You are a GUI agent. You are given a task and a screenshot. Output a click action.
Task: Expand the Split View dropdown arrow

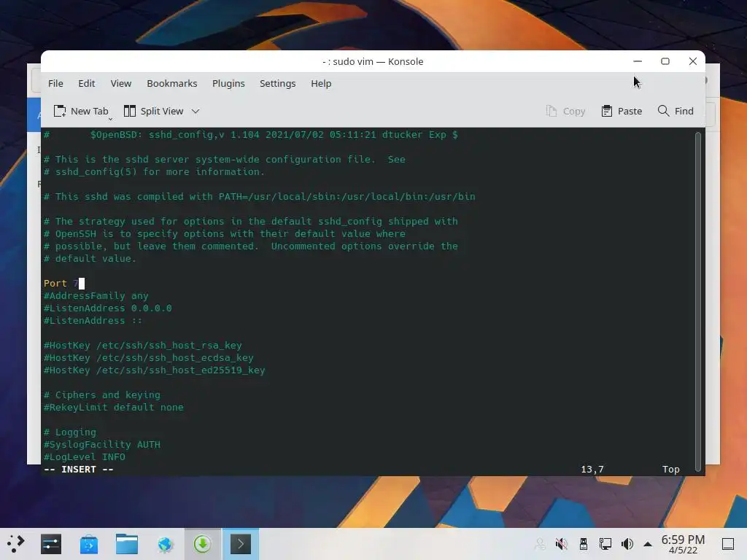pyautogui.click(x=196, y=111)
